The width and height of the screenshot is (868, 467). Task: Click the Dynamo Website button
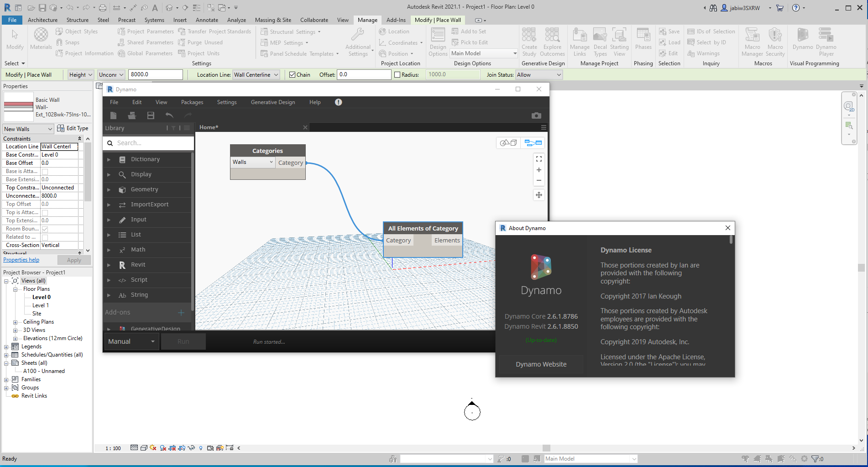click(541, 364)
